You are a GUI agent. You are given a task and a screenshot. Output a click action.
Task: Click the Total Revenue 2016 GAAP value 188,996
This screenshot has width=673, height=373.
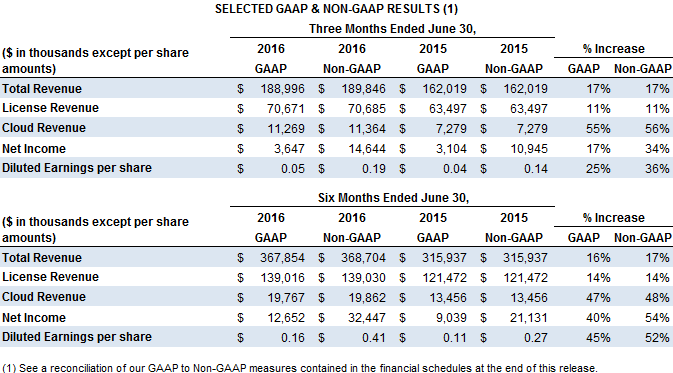click(282, 89)
